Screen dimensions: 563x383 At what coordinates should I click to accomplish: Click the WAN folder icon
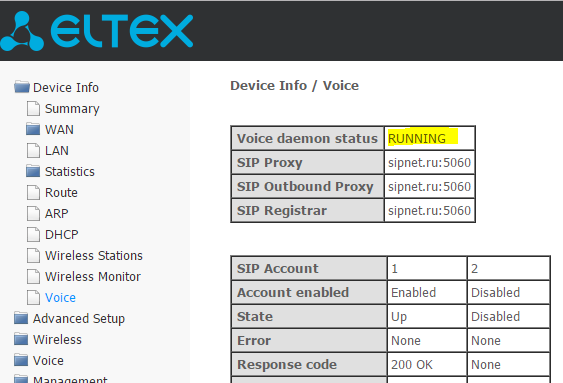click(33, 129)
